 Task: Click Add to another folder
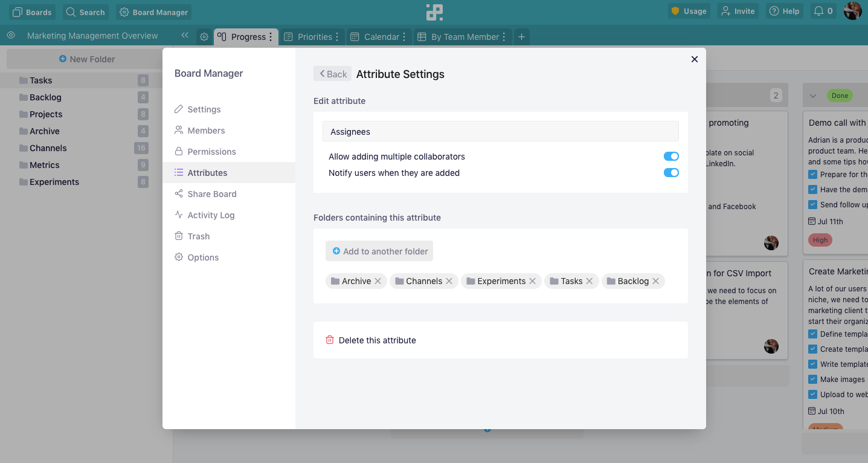tap(379, 251)
